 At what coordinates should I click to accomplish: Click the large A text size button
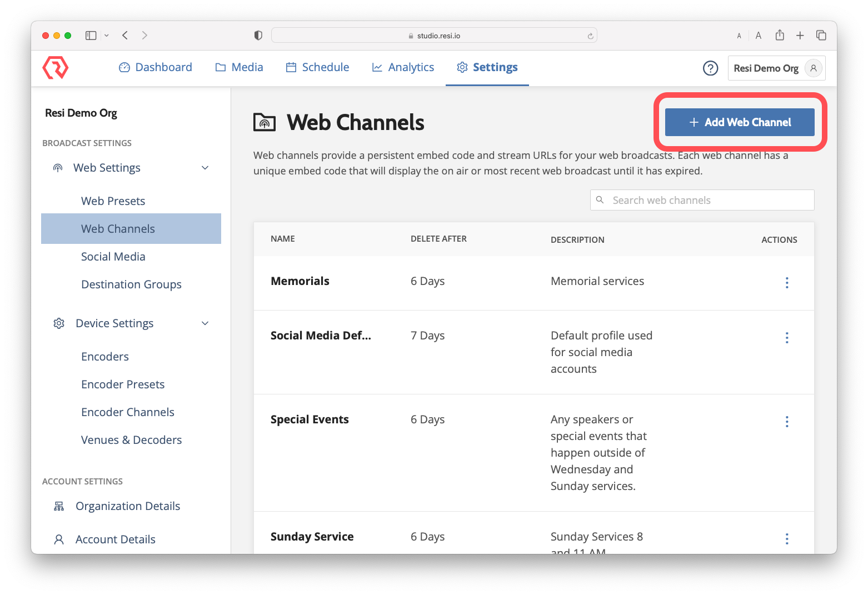759,36
